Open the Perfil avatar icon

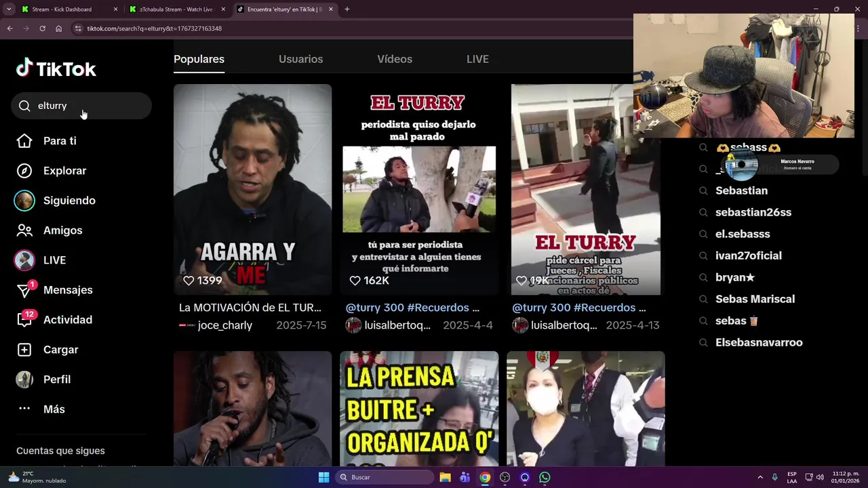click(x=24, y=380)
